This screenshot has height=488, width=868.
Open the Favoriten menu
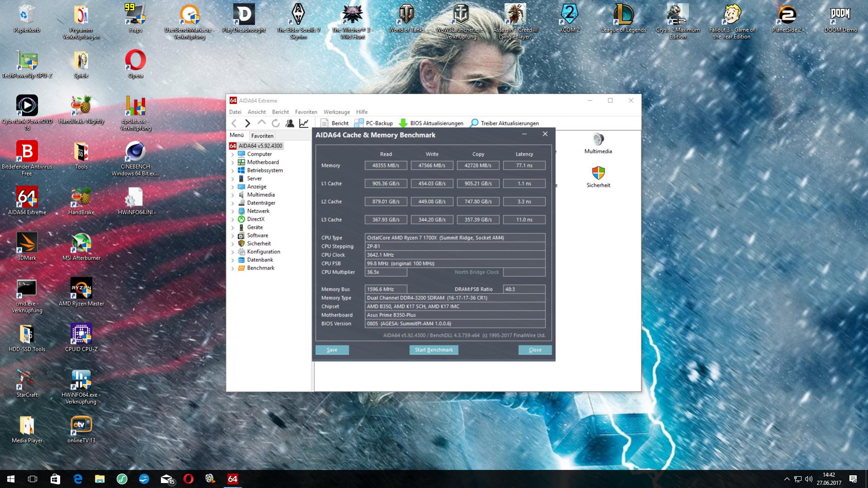306,112
